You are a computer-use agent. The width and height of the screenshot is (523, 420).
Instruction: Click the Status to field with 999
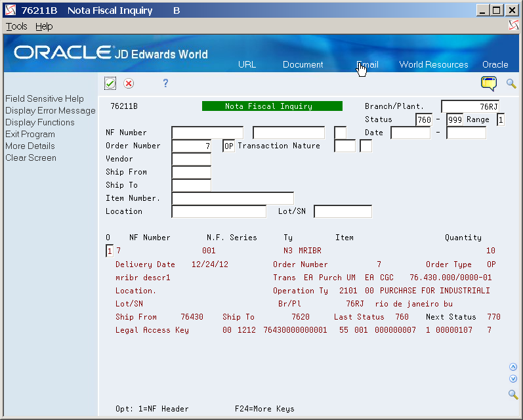454,119
